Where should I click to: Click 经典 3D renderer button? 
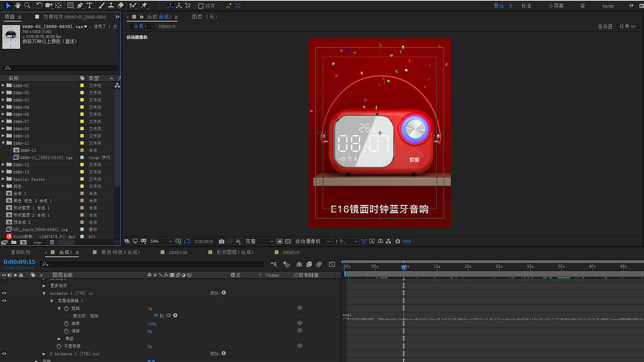(x=628, y=26)
